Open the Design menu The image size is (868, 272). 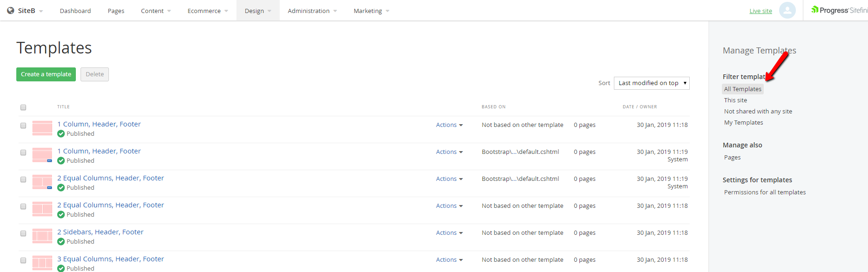tap(258, 11)
